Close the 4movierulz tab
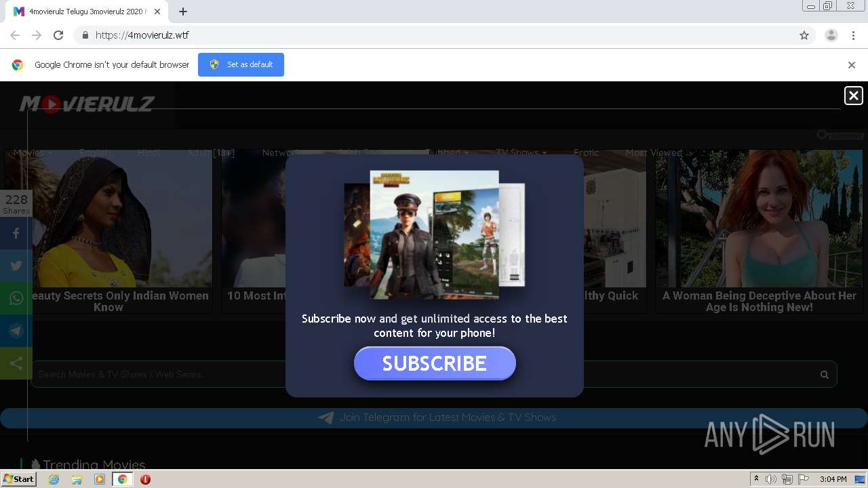This screenshot has height=488, width=868. [x=158, y=12]
